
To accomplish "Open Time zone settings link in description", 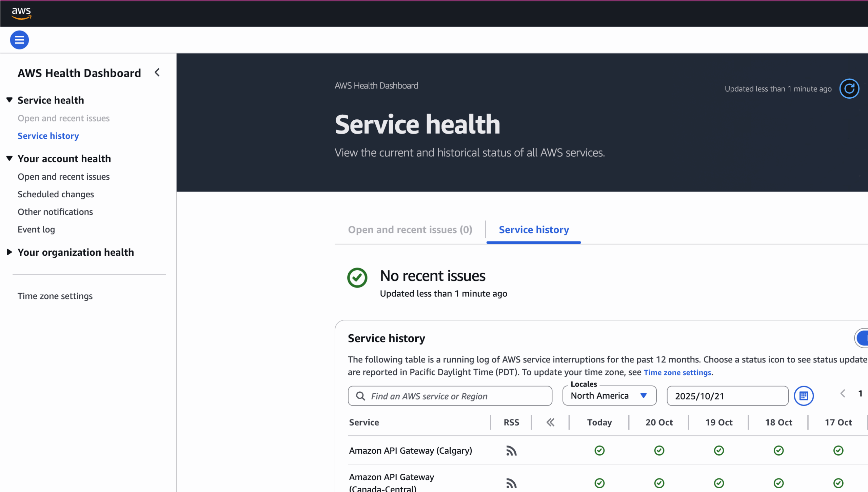I will [x=677, y=372].
